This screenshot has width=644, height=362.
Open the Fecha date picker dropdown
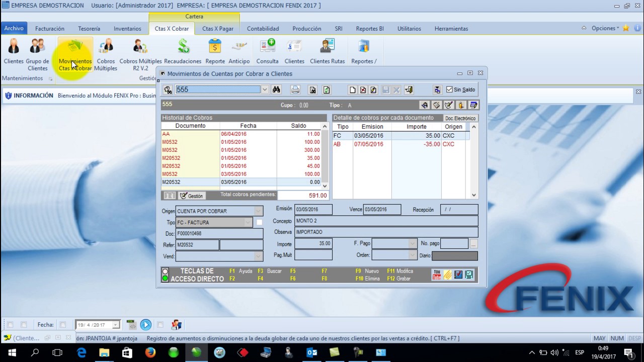coord(116,325)
